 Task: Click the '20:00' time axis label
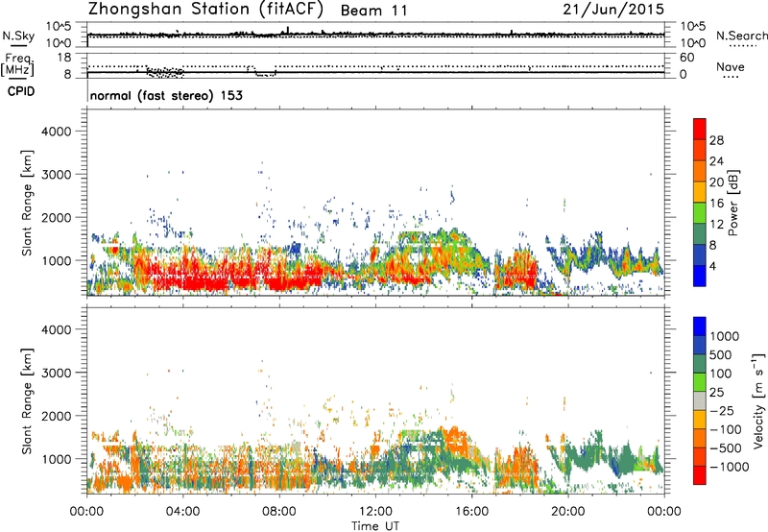click(568, 512)
